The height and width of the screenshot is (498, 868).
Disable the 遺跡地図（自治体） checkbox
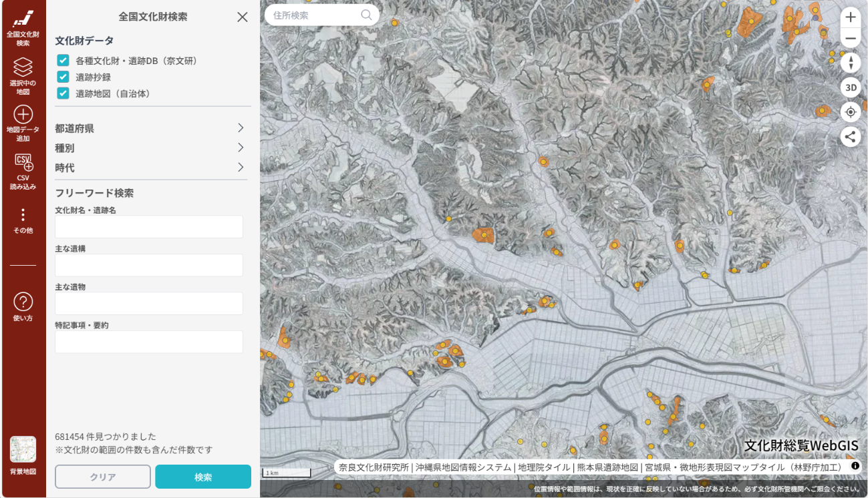[x=63, y=93]
